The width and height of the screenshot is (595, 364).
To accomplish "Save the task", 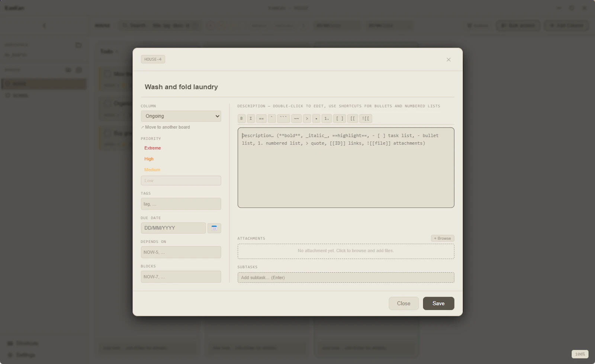I will point(438,303).
